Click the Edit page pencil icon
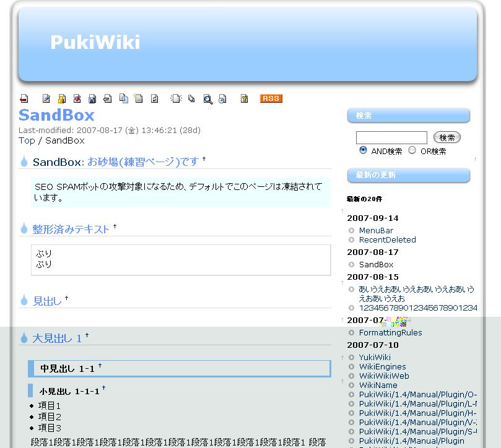This screenshot has height=448, width=501. (46, 98)
